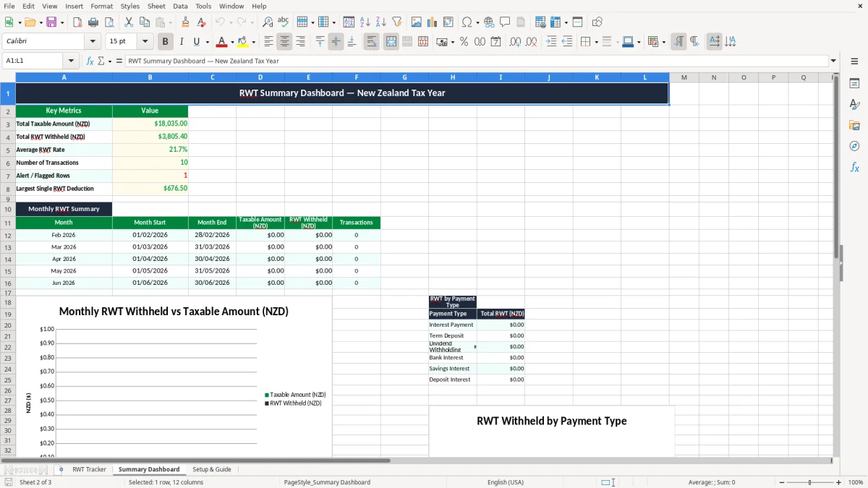Click the zoom in plus button
The height and width of the screenshot is (488, 868).
(839, 482)
